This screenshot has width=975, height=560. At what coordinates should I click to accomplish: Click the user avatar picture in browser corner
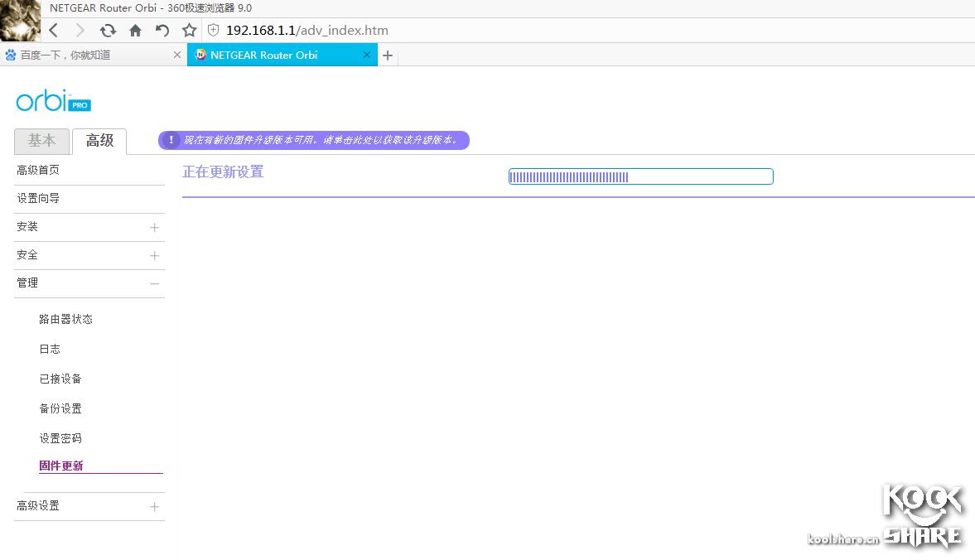21,21
